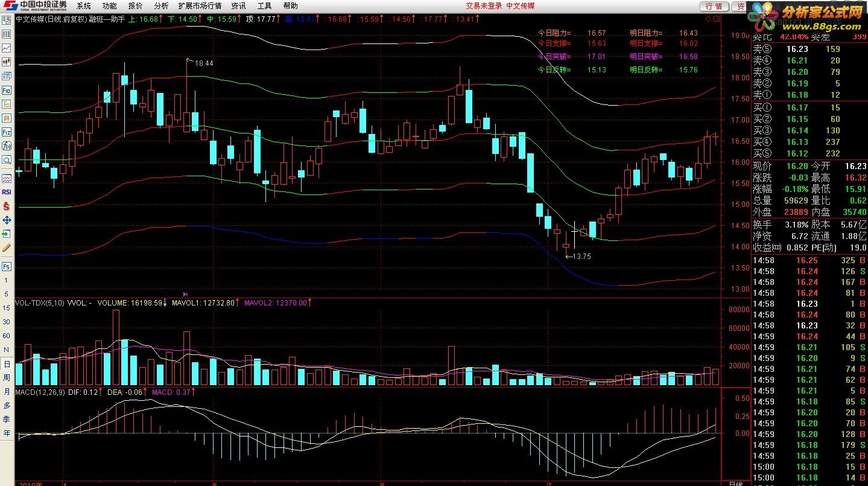This screenshot has width=868, height=486.
Task: Select the 周 weekly period
Action: pos(7,378)
